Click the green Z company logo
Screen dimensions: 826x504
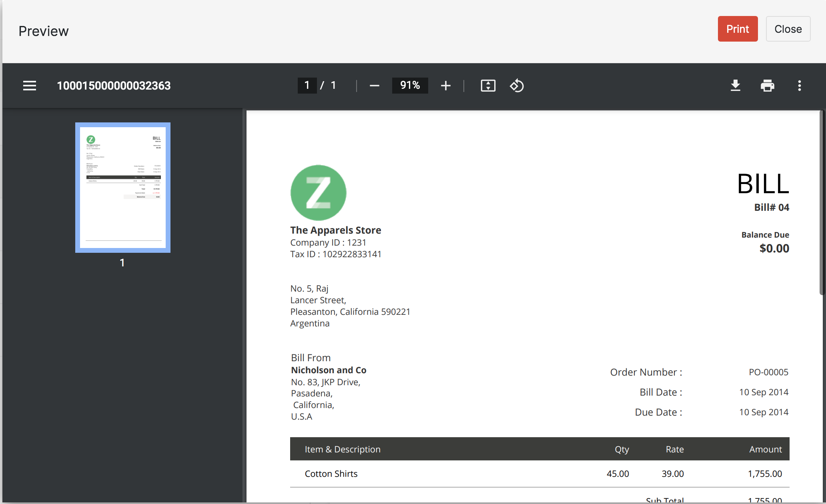click(318, 193)
